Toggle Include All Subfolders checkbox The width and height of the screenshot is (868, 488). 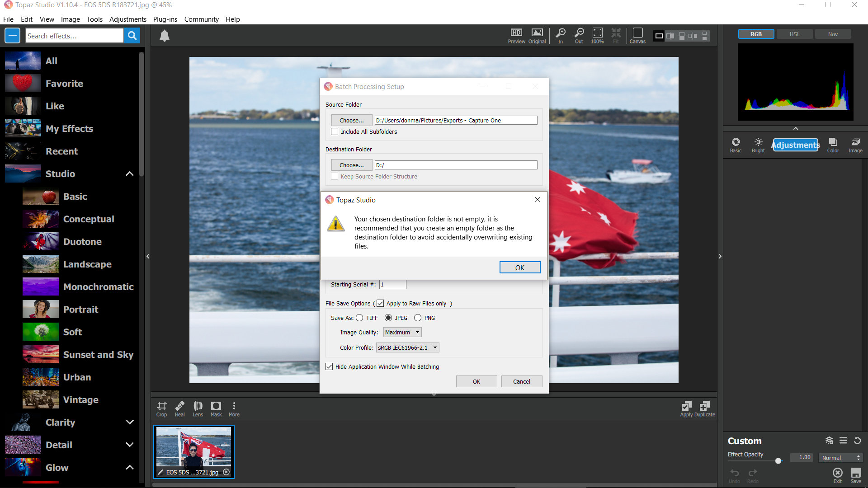tap(335, 131)
